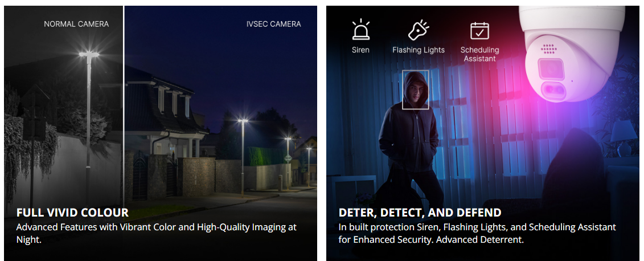Viewport: 644px width, 261px height.
Task: Click the IVSEC CAMERA label
Action: (x=273, y=24)
